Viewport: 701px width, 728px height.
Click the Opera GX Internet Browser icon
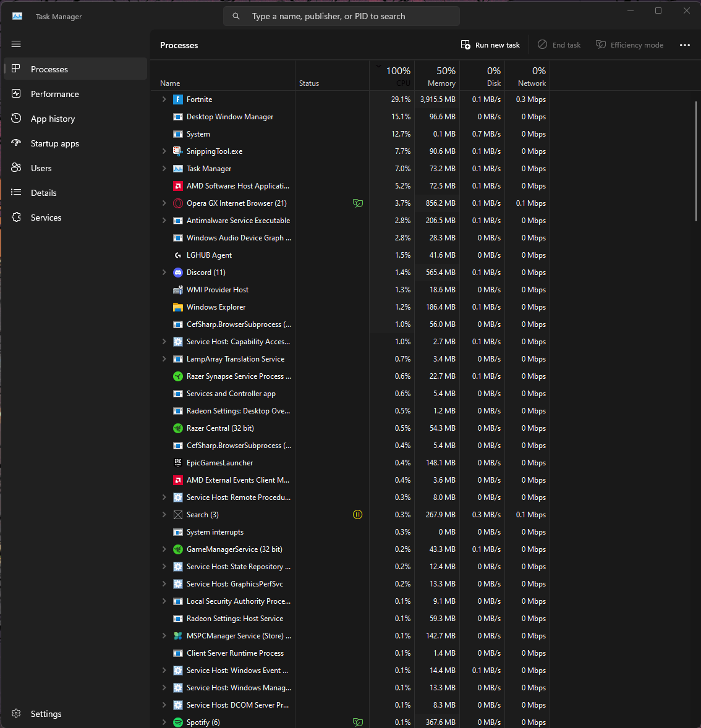(x=178, y=203)
